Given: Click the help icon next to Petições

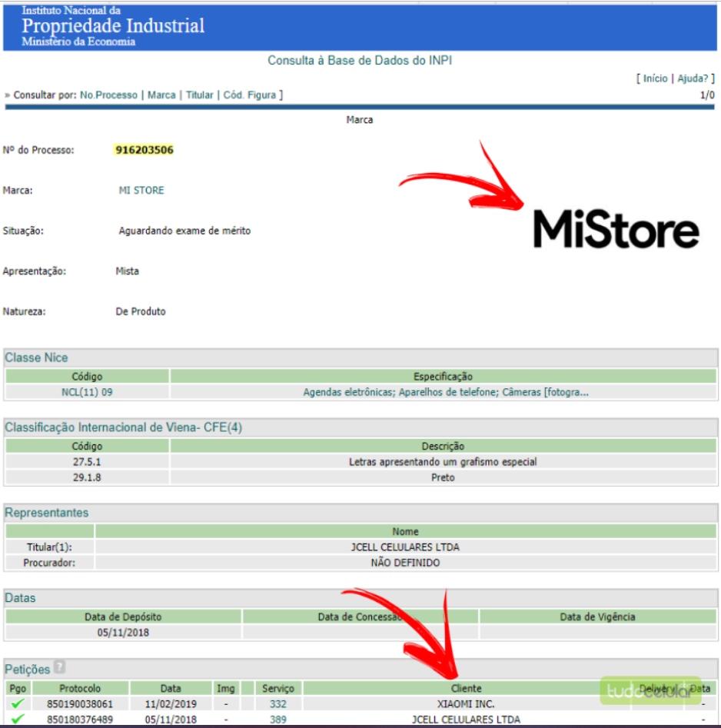Looking at the screenshot, I should (x=59, y=667).
